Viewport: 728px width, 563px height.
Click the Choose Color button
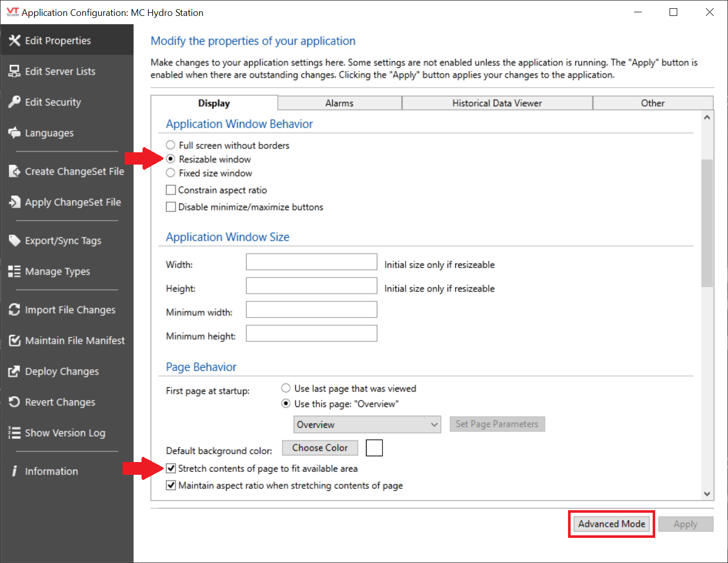pyautogui.click(x=320, y=448)
